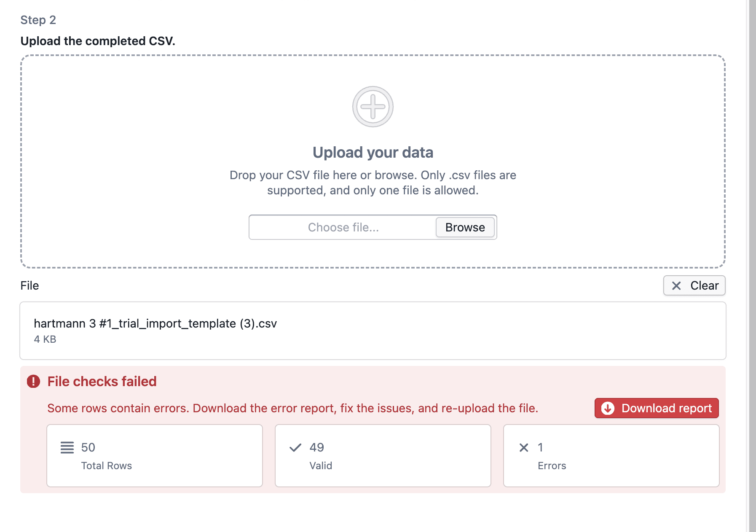
Task: Download the error report
Action: (657, 408)
